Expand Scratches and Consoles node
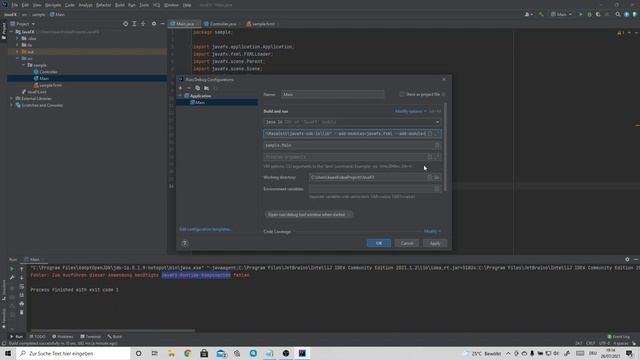The width and height of the screenshot is (640, 360). 11,105
